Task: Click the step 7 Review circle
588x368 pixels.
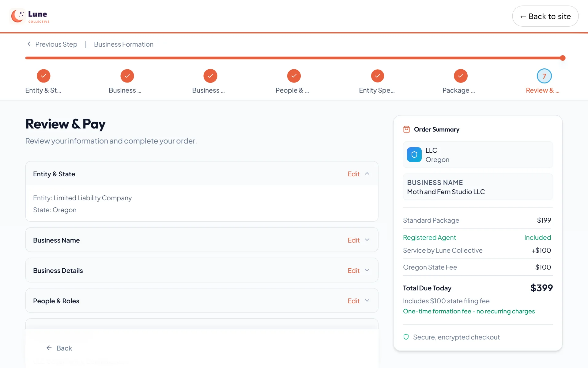Action: point(544,76)
